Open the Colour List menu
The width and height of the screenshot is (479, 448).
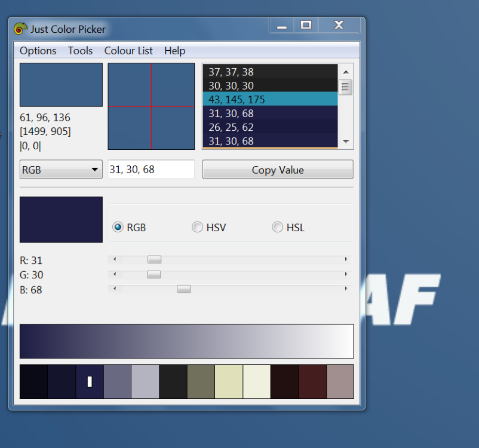[x=128, y=51]
